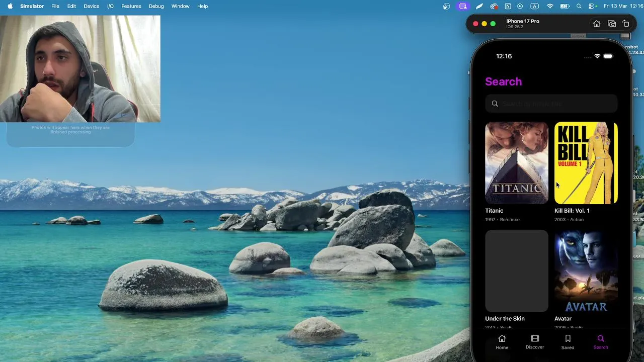The height and width of the screenshot is (362, 644).
Task: Tap the Home tab icon in the app
Action: 502,338
